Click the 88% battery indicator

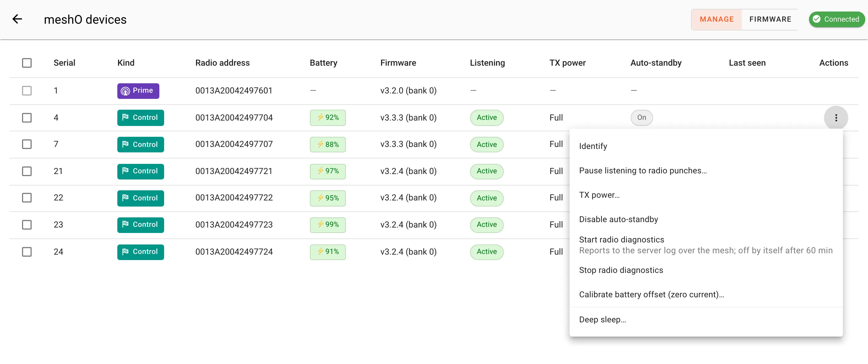coord(328,145)
